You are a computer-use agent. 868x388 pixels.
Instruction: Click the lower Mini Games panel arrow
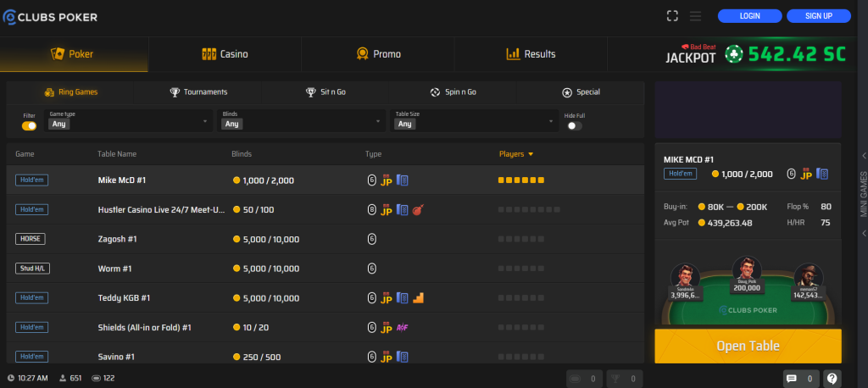[x=864, y=234]
